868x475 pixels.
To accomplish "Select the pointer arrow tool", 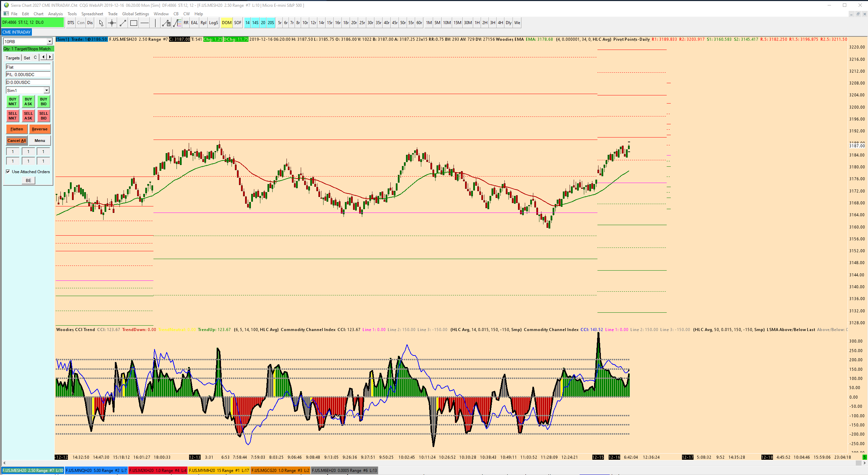I will 101,23.
